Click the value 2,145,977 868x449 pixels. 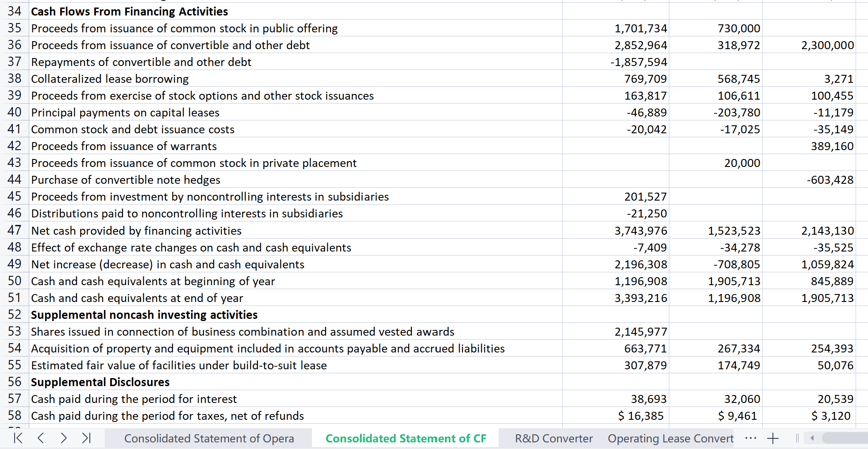[x=641, y=332]
